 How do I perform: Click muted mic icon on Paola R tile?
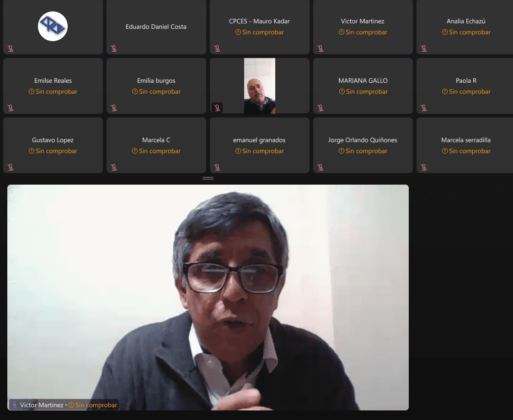[424, 108]
